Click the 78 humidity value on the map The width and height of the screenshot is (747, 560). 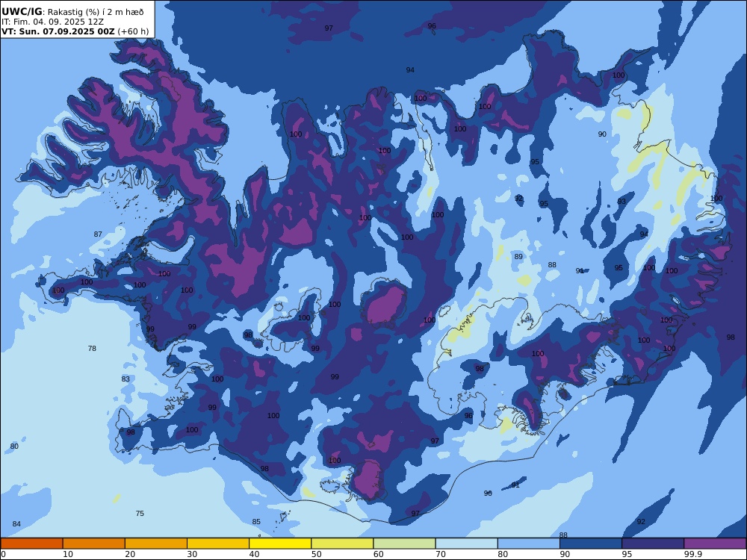click(92, 349)
